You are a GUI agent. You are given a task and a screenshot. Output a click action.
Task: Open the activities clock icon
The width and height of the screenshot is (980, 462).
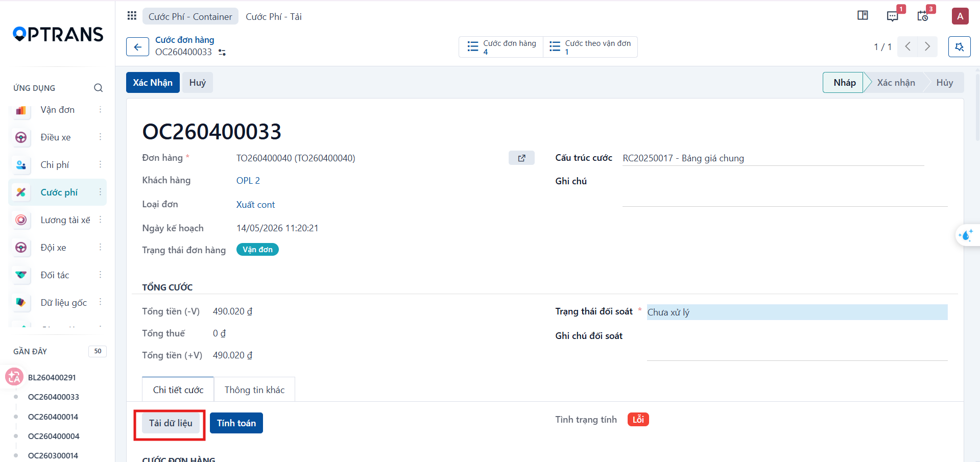tap(922, 16)
